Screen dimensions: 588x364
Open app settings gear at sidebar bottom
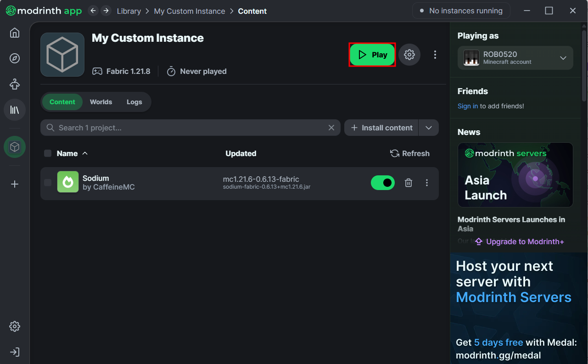(x=15, y=326)
